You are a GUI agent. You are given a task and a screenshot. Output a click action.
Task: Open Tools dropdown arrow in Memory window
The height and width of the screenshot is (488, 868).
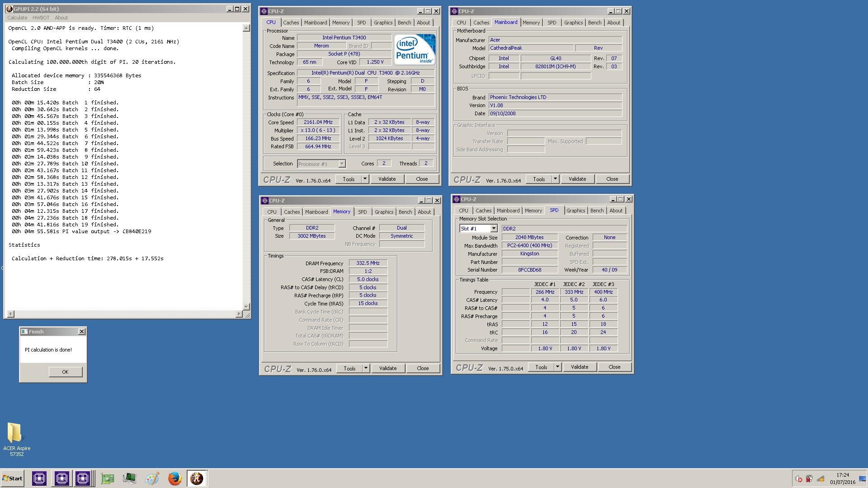point(366,368)
